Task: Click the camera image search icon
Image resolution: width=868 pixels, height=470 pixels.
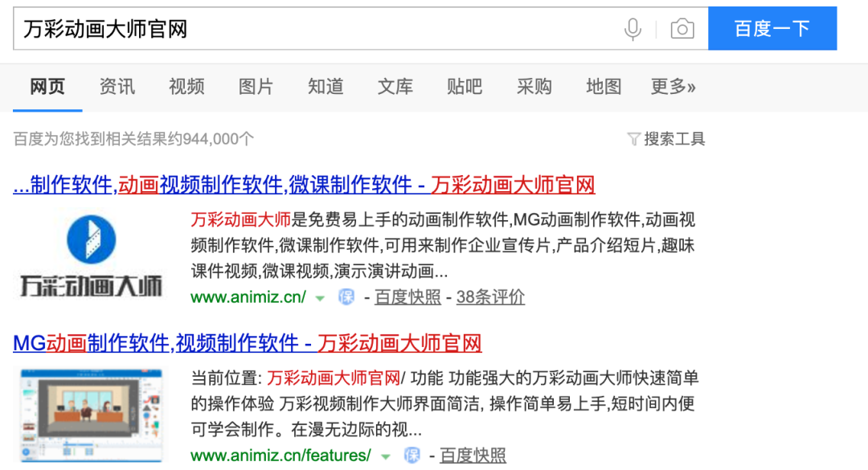Action: click(682, 29)
